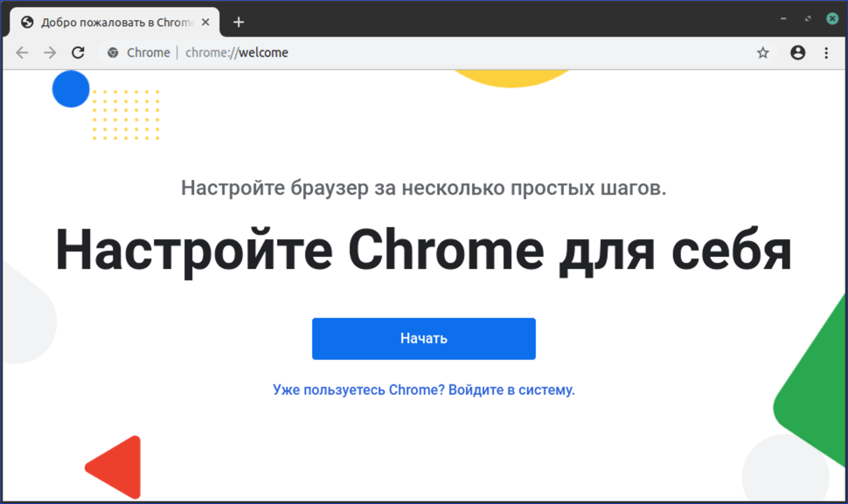The width and height of the screenshot is (848, 504).
Task: Click the back navigation arrow
Action: (x=22, y=52)
